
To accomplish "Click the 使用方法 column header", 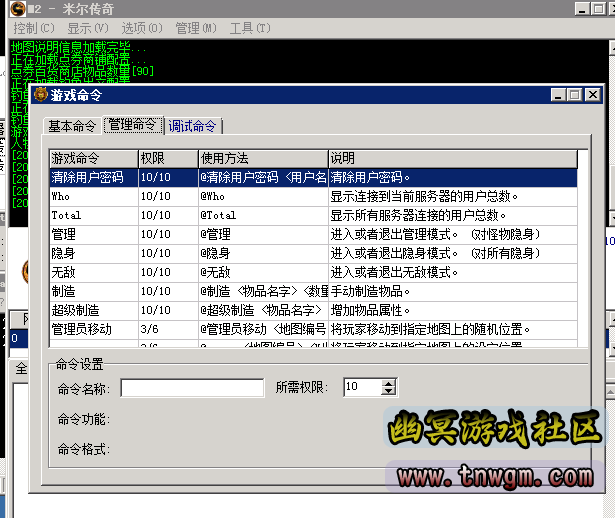I will [x=263, y=158].
